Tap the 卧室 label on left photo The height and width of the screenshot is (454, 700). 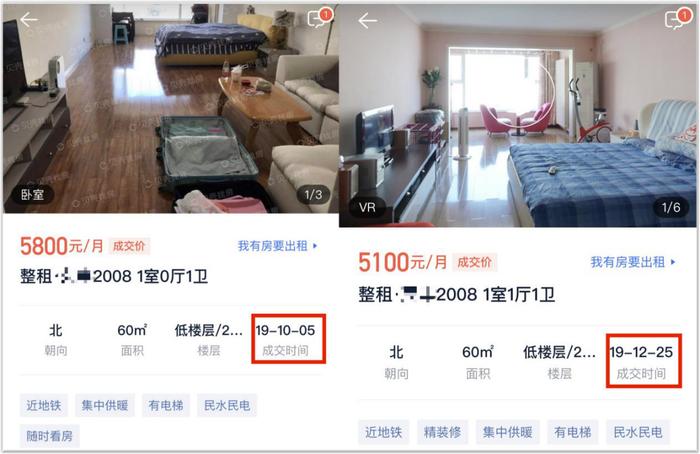[x=33, y=195]
